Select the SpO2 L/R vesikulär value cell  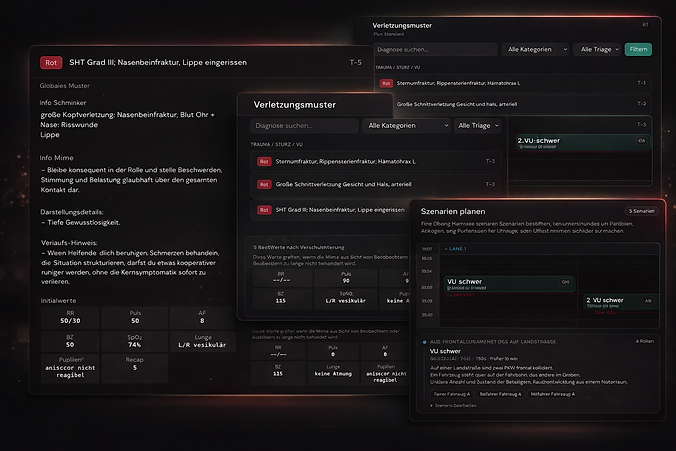[x=346, y=298]
